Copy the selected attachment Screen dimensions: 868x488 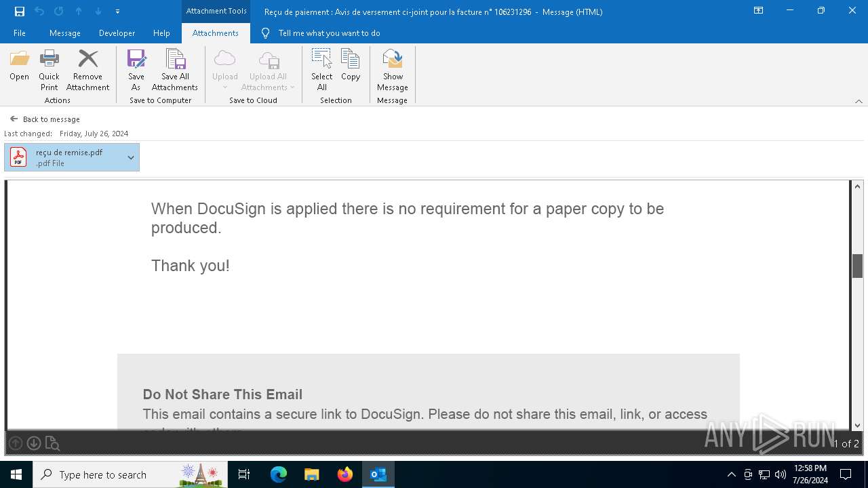click(351, 66)
